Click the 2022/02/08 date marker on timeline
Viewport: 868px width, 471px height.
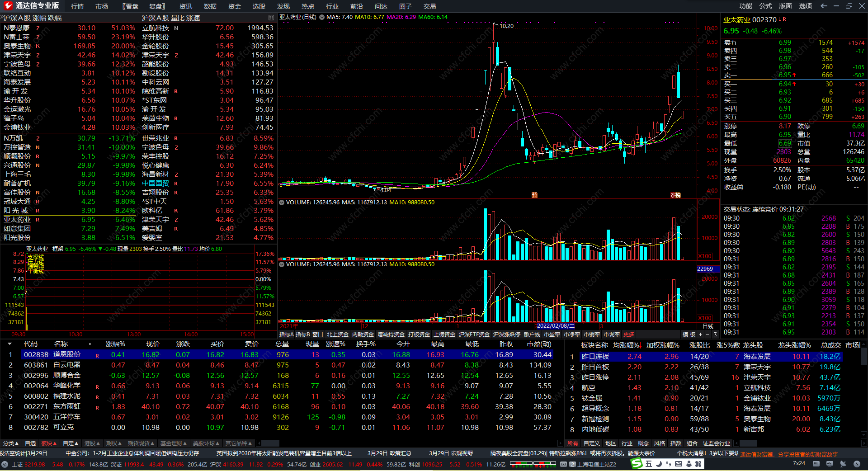pyautogui.click(x=556, y=326)
